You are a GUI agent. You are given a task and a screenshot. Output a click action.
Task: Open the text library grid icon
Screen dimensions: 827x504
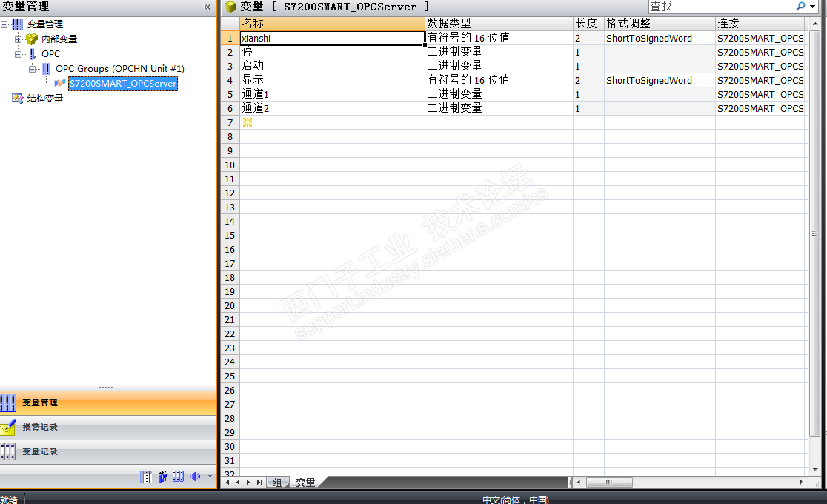[x=146, y=477]
